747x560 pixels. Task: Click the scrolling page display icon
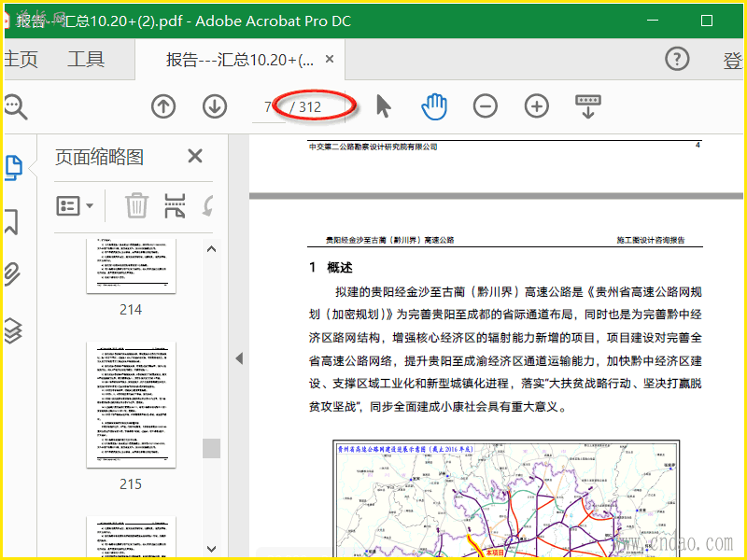pos(588,106)
